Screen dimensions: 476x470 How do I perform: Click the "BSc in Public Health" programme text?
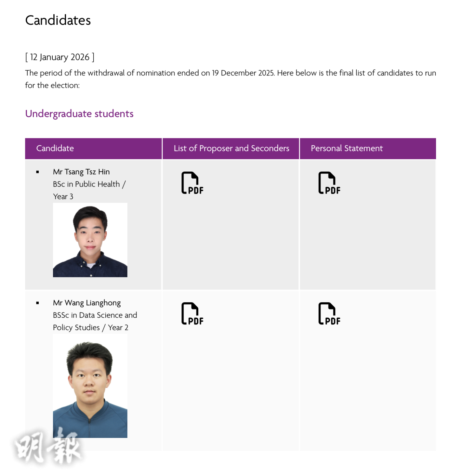click(86, 184)
